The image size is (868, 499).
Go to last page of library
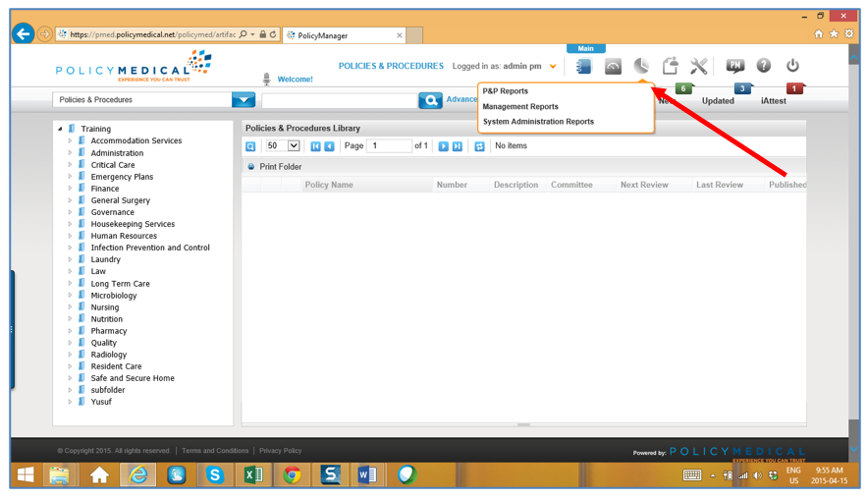click(x=458, y=146)
